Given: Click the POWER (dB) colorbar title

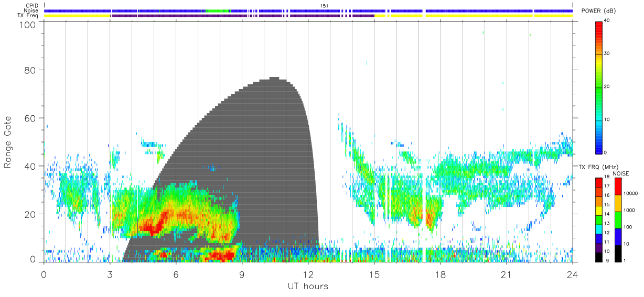Looking at the screenshot, I should (599, 10).
